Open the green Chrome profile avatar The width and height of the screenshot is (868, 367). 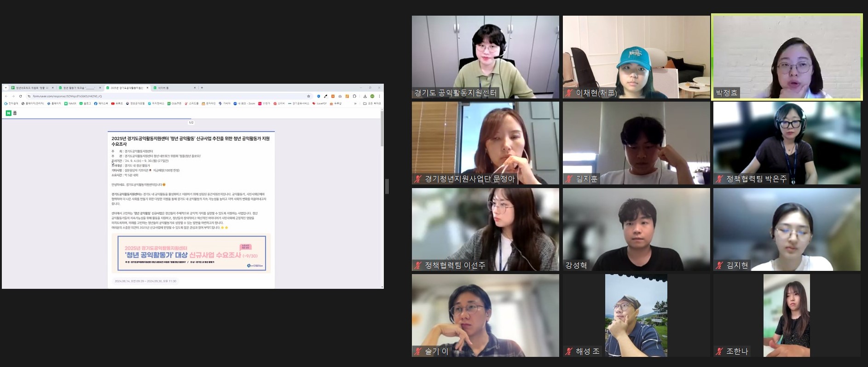point(372,96)
